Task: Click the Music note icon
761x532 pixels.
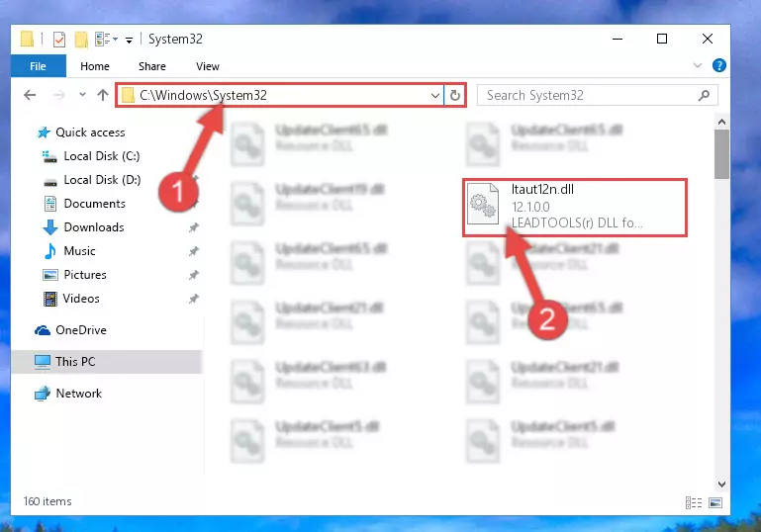Action: tap(49, 251)
